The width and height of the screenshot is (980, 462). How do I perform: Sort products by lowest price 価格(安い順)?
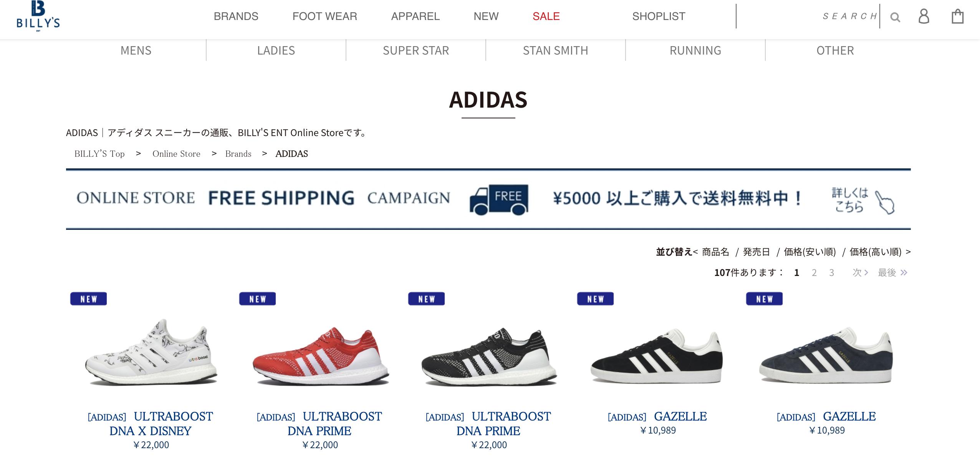[x=809, y=252]
